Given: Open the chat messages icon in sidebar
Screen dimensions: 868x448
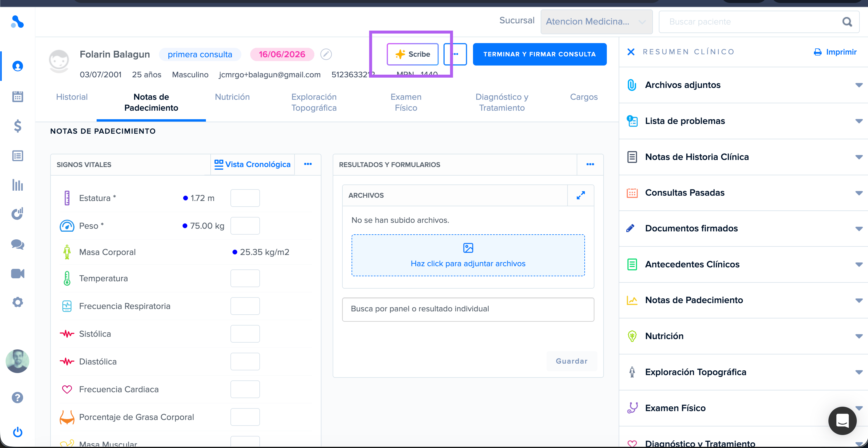Looking at the screenshot, I should click(17, 244).
